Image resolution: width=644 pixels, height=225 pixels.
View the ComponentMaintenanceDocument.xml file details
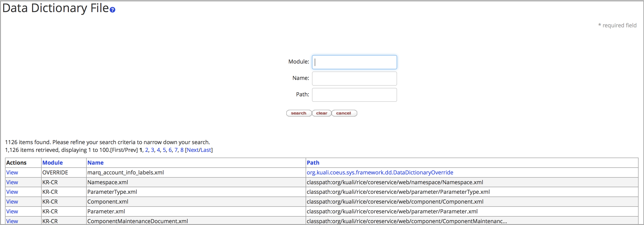coord(12,221)
